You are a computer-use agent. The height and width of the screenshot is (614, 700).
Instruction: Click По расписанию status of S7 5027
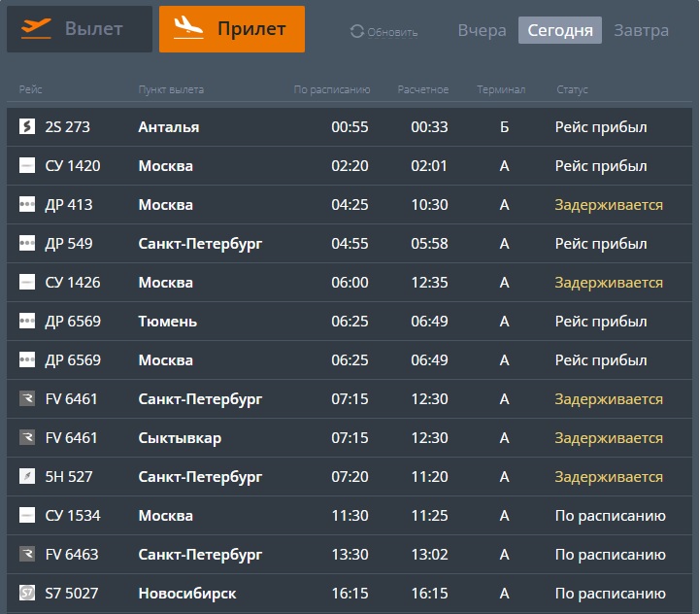click(x=611, y=594)
